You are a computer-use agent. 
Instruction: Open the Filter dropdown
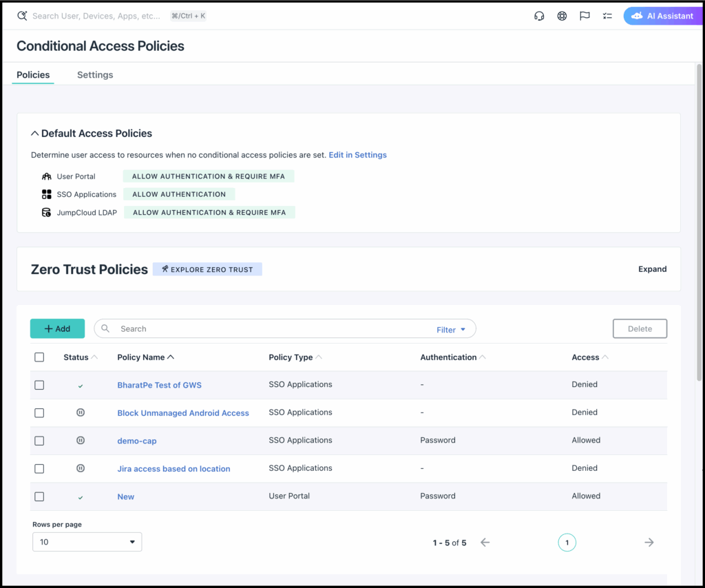451,330
